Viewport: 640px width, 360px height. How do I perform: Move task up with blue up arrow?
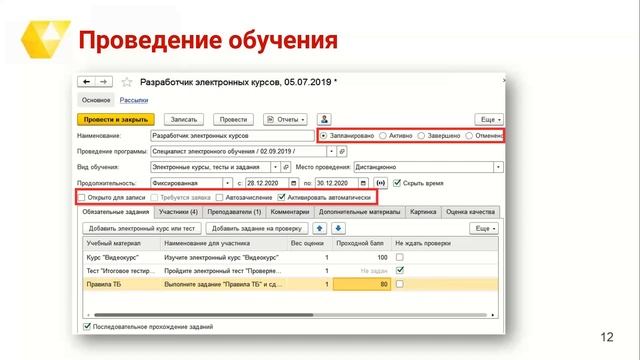tap(320, 228)
